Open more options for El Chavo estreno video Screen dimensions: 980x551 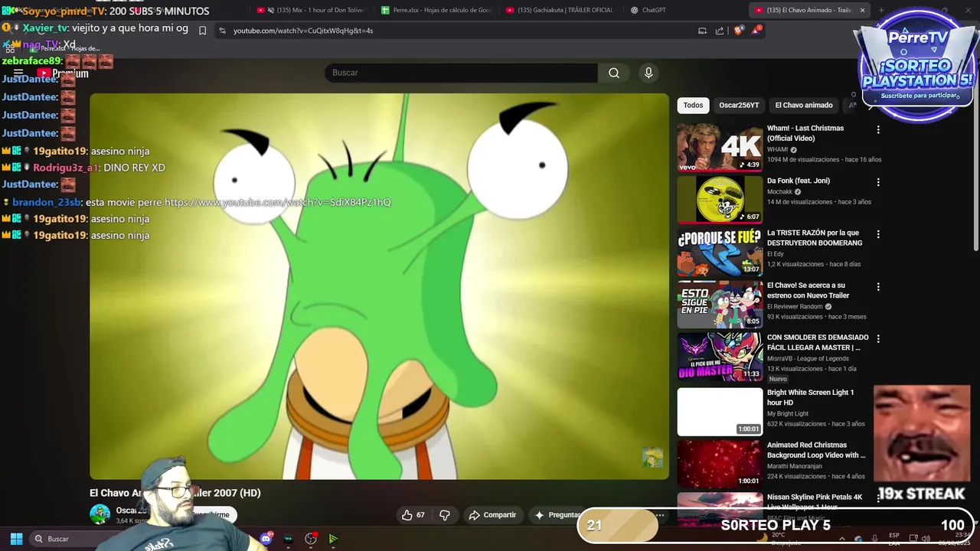click(878, 287)
